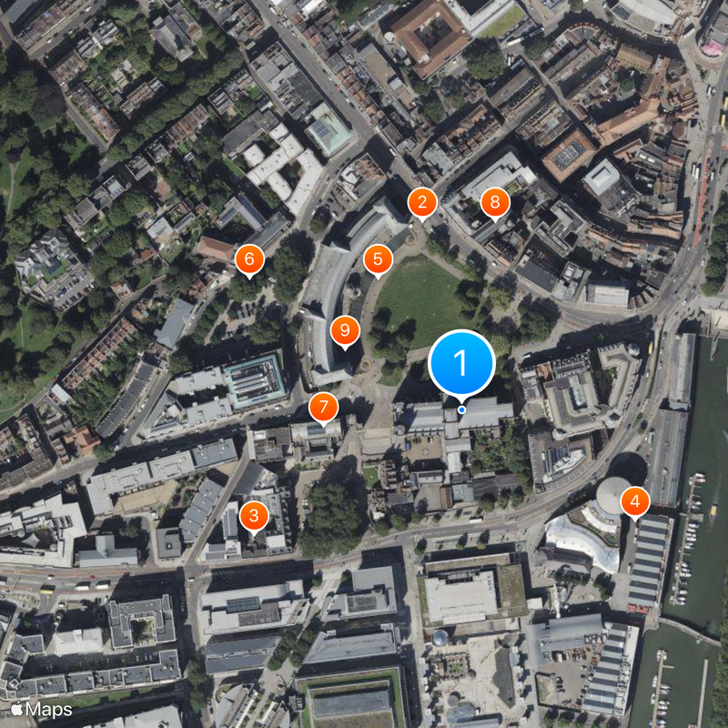The width and height of the screenshot is (728, 728).
Task: Click the small teal-roofed building above pin 5
Action: click(x=329, y=128)
